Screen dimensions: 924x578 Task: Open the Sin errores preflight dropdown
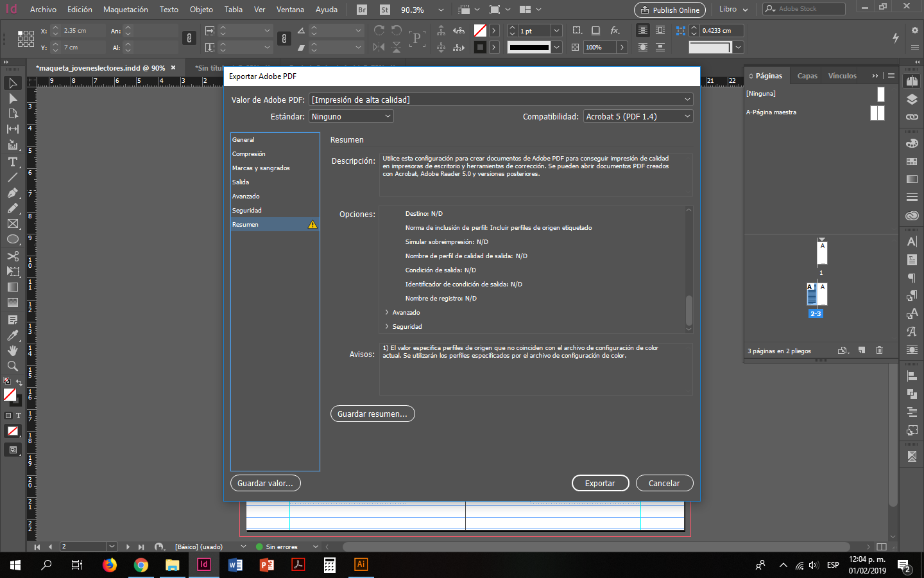(x=315, y=547)
